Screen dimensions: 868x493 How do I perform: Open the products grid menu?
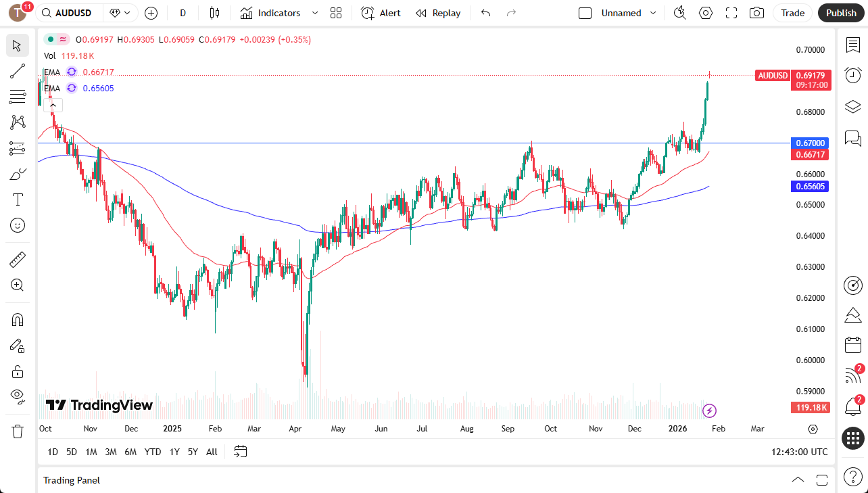(852, 438)
